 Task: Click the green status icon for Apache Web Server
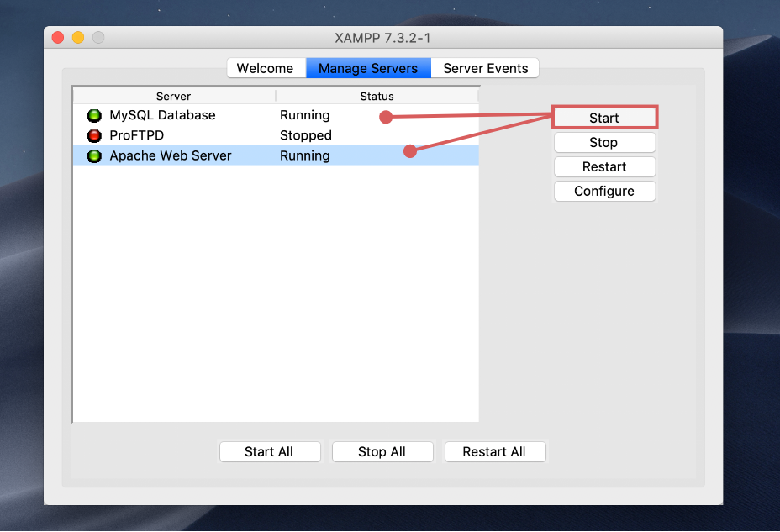click(x=94, y=155)
